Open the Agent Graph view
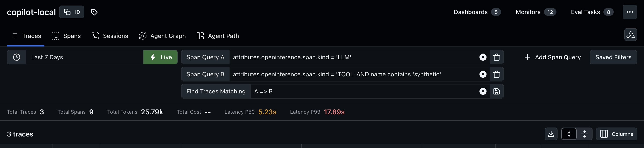The image size is (644, 148). pos(162,36)
